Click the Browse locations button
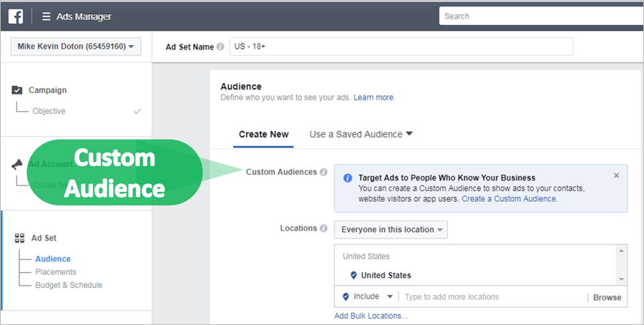The image size is (644, 325). [607, 298]
